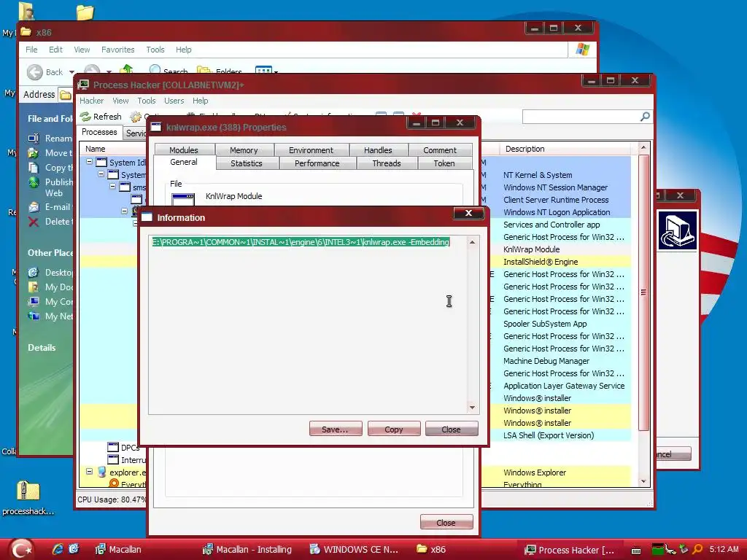Click the red Delete X icon in sidebar
The width and height of the screenshot is (747, 560).
click(x=34, y=222)
